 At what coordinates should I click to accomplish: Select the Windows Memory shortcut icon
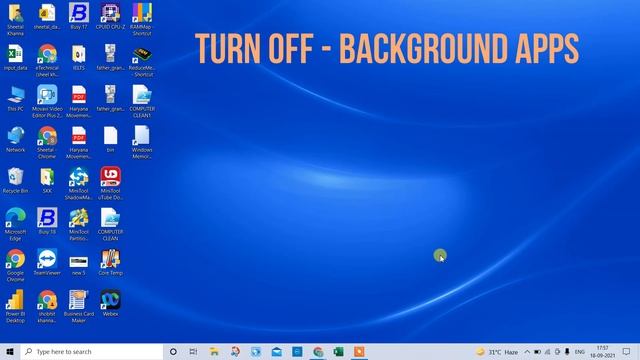tap(142, 136)
